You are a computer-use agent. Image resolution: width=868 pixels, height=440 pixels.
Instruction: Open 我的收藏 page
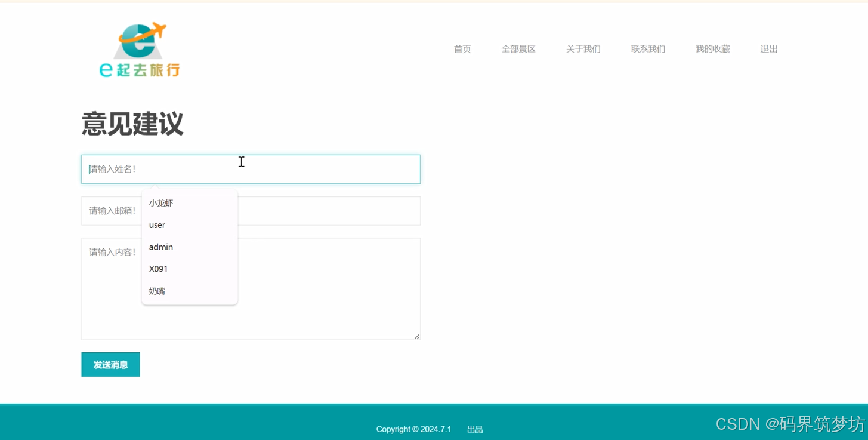tap(713, 49)
